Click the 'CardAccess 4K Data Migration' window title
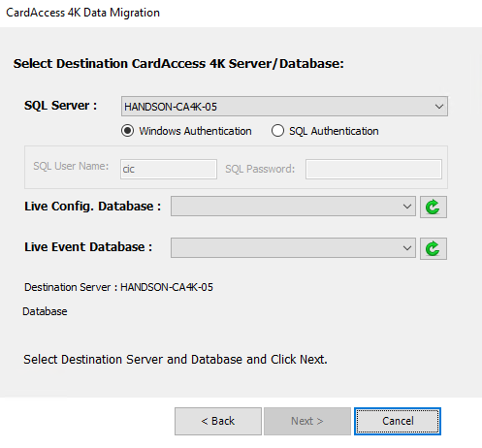This screenshot has width=482, height=448. tap(82, 13)
